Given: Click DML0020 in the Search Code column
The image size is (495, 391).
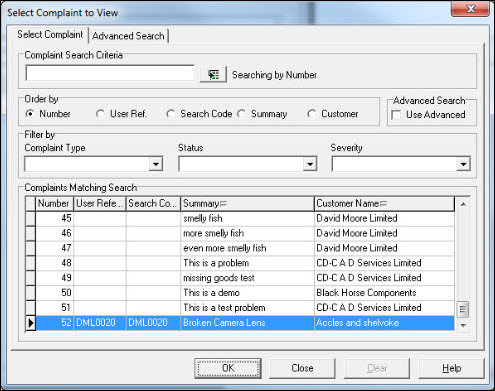Looking at the screenshot, I should (153, 323).
